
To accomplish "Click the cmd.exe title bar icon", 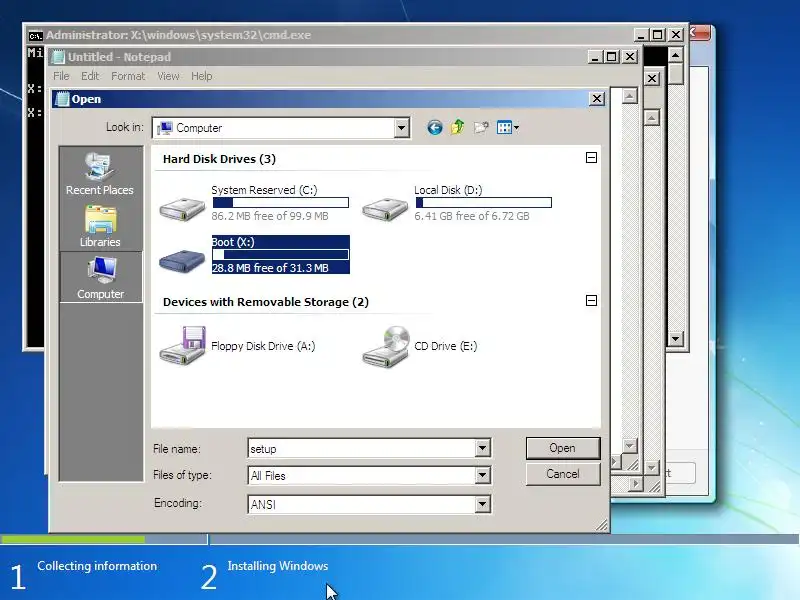I will 35,35.
